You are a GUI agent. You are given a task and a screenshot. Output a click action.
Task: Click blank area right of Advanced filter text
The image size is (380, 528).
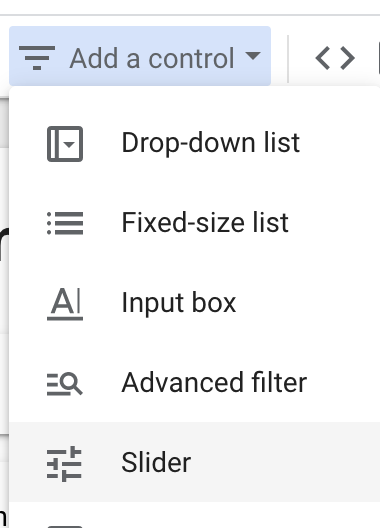(x=344, y=382)
